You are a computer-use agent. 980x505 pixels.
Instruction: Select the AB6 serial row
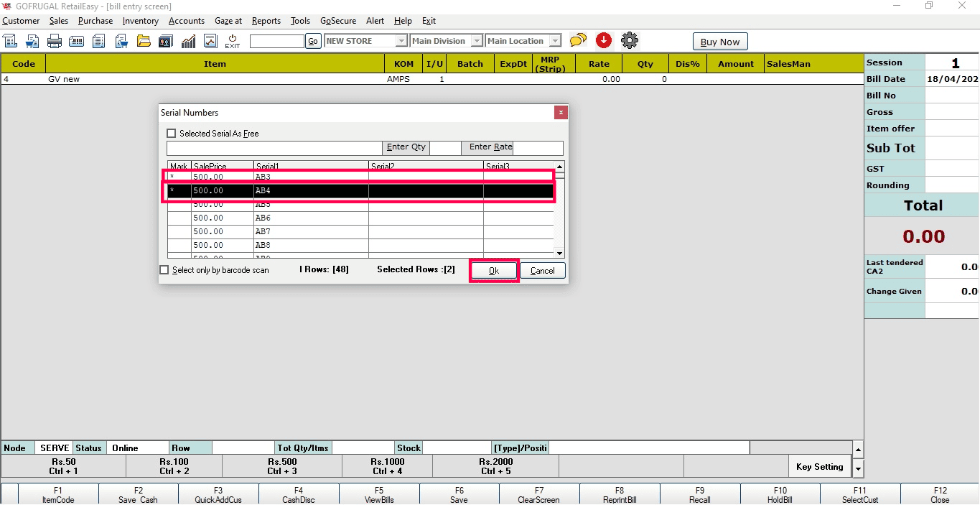[360, 218]
